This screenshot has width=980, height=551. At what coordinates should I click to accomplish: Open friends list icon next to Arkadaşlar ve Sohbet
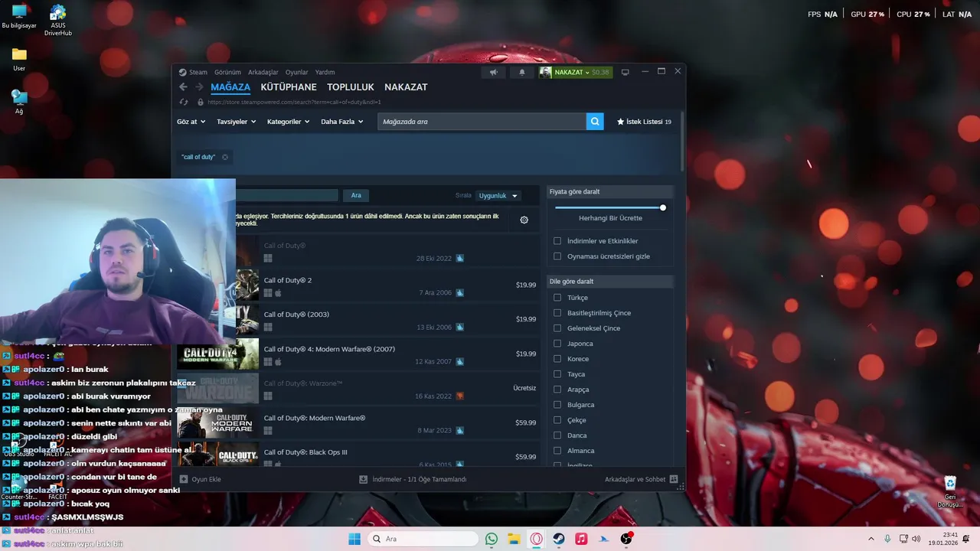point(674,479)
